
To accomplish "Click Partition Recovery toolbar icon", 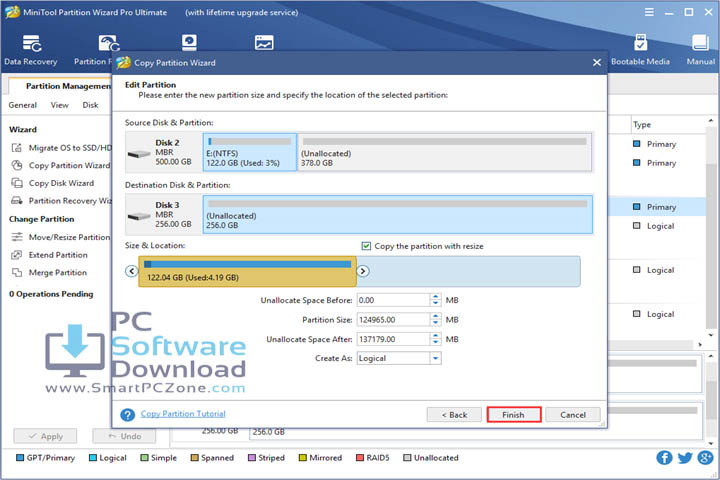I will 108,44.
